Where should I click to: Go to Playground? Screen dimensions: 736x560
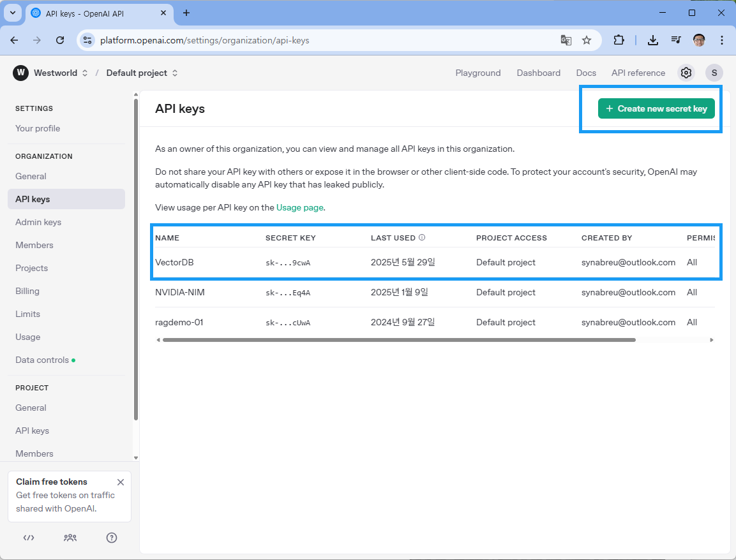478,73
